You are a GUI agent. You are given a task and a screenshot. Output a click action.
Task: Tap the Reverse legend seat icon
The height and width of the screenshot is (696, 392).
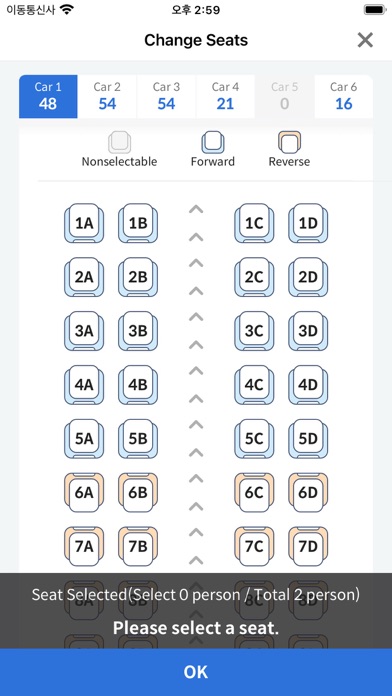[x=289, y=142]
